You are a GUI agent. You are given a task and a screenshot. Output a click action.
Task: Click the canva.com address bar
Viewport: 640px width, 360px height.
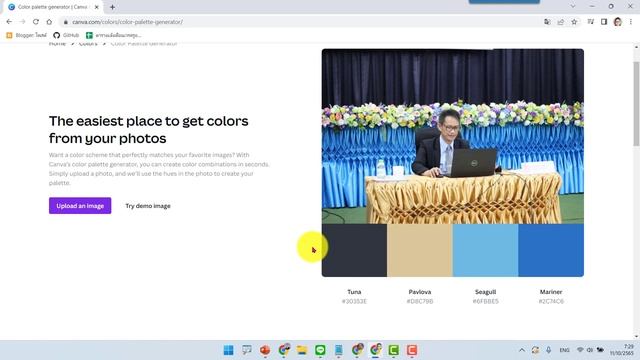click(302, 22)
